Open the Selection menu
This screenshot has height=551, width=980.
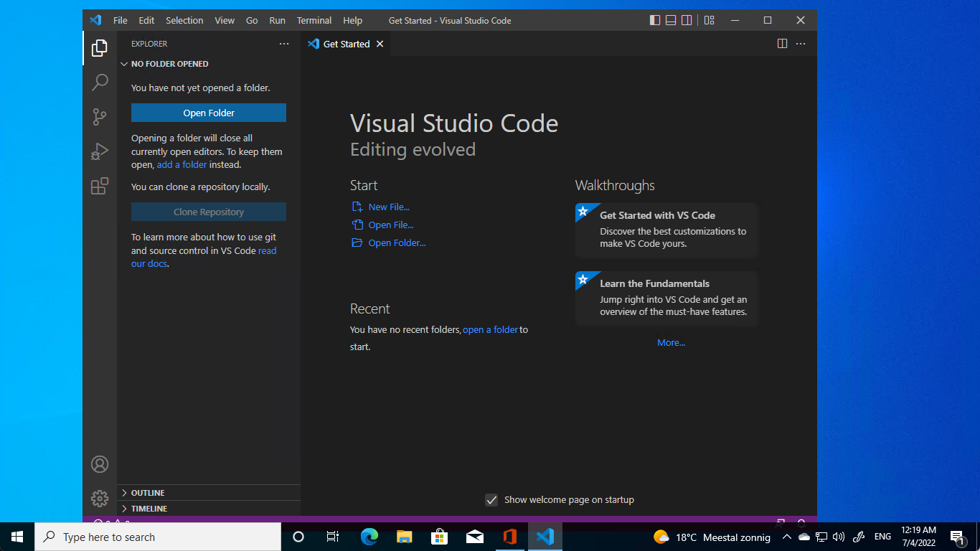(184, 20)
